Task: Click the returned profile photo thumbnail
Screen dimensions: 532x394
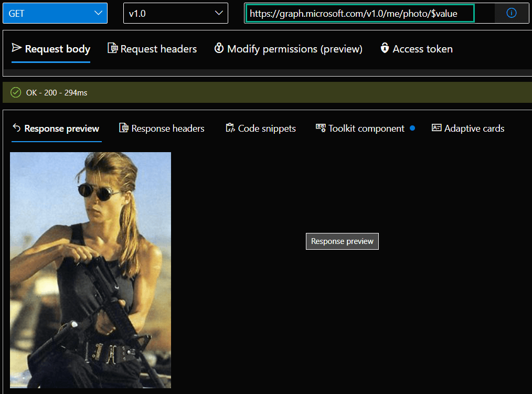Action: click(91, 270)
